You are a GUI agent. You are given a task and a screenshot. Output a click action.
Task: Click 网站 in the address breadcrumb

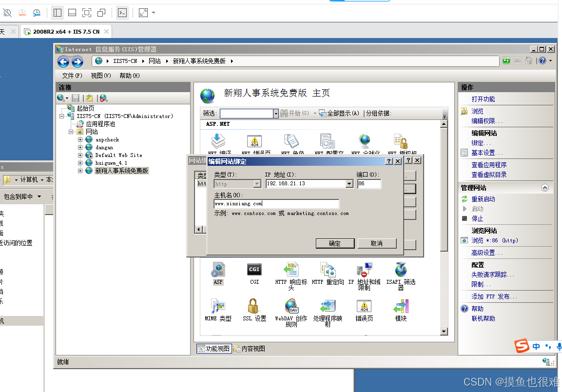tap(155, 61)
